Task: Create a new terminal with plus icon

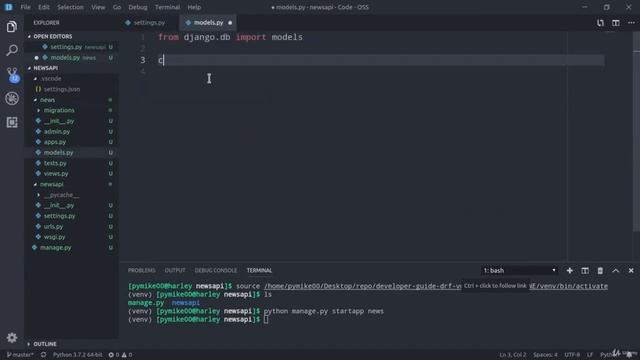Action: (x=569, y=271)
